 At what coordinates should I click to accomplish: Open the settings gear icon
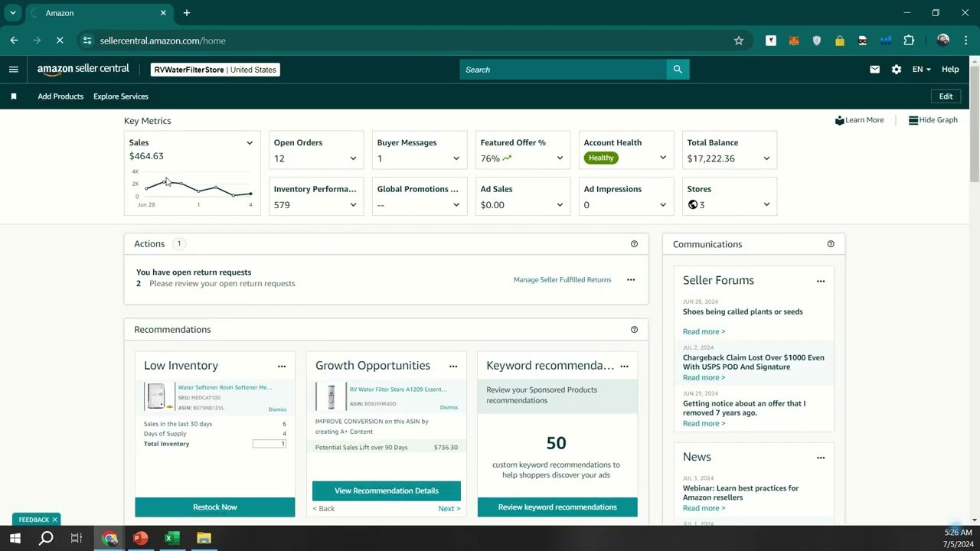click(x=897, y=70)
